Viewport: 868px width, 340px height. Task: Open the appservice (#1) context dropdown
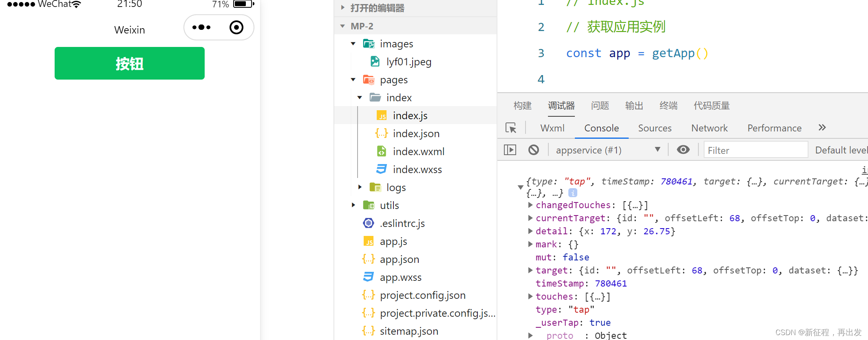click(x=607, y=150)
